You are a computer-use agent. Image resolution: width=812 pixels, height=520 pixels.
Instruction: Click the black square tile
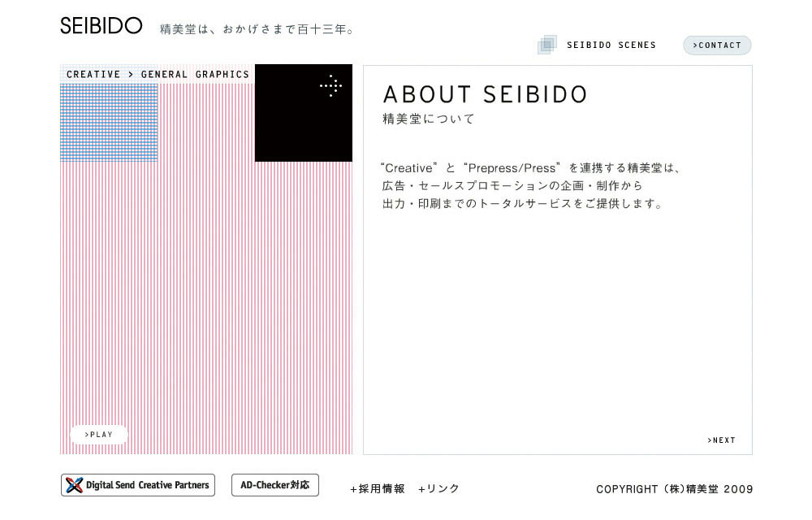coord(304,113)
